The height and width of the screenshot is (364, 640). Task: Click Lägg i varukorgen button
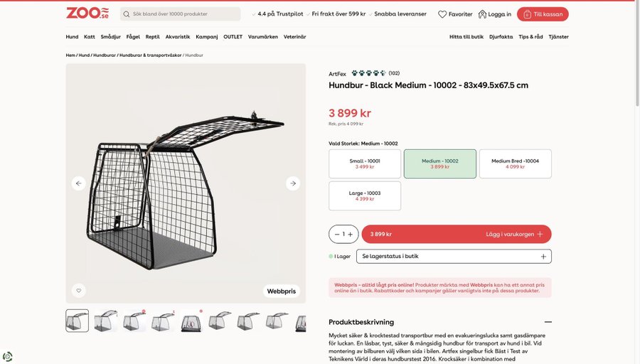pos(456,234)
